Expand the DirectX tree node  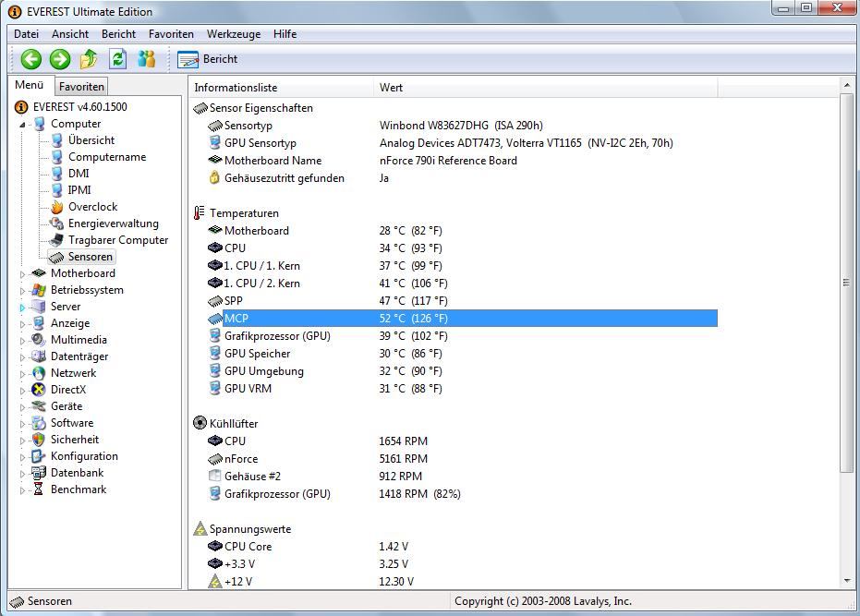tap(22, 391)
